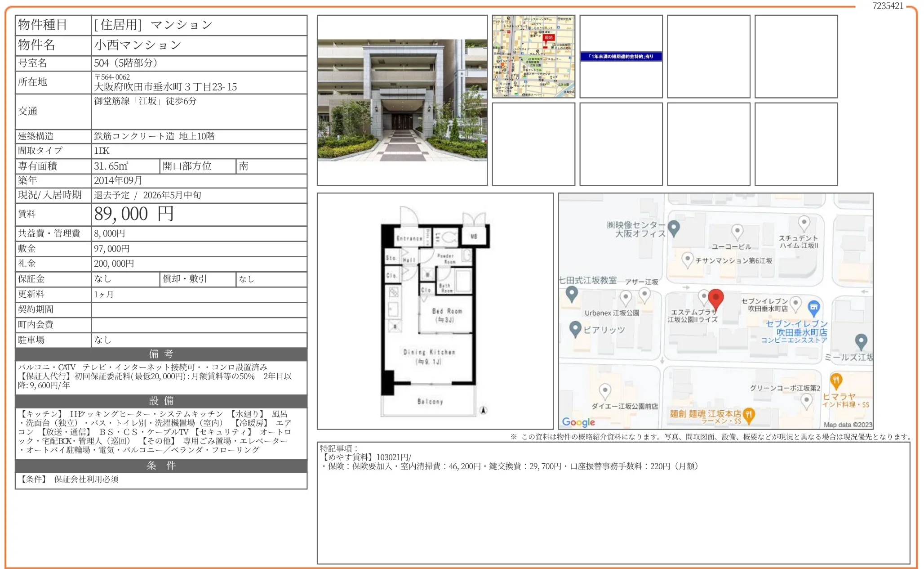This screenshot has width=924, height=569.
Task: Click the グリーンコーポ江坂第2 map pin
Action: [x=806, y=400]
